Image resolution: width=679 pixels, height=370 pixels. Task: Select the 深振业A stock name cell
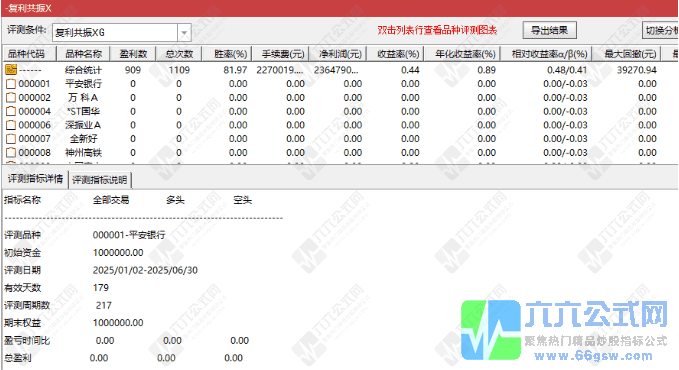pyautogui.click(x=83, y=125)
